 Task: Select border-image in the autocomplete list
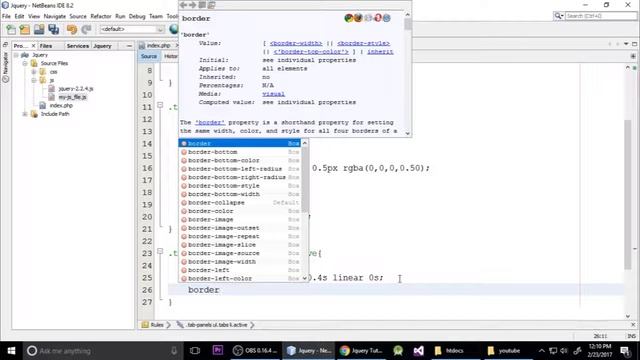tap(240, 220)
